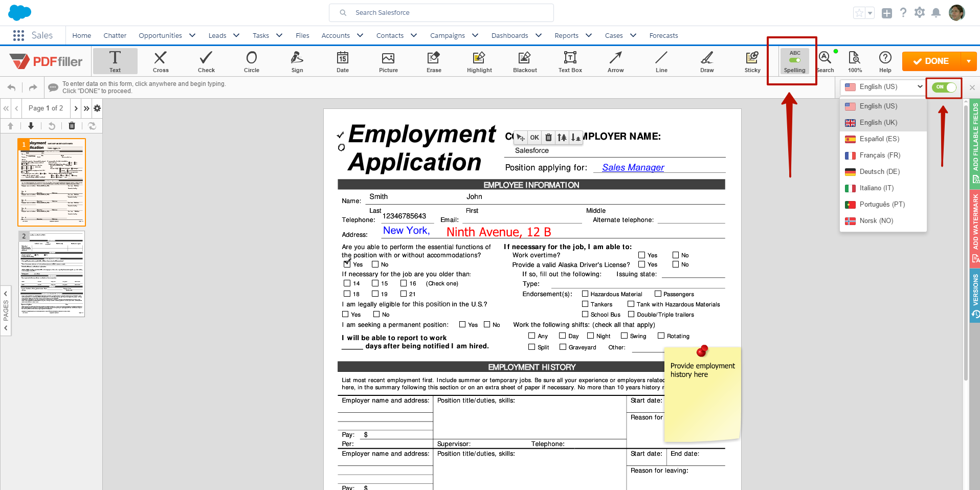Choose English (UK) from language list
The image size is (980, 490).
click(883, 123)
